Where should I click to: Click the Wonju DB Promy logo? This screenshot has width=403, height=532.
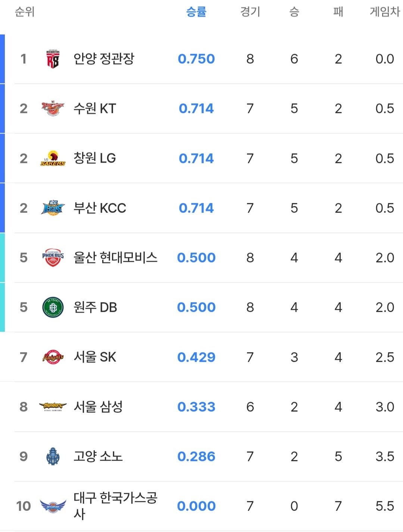(53, 307)
